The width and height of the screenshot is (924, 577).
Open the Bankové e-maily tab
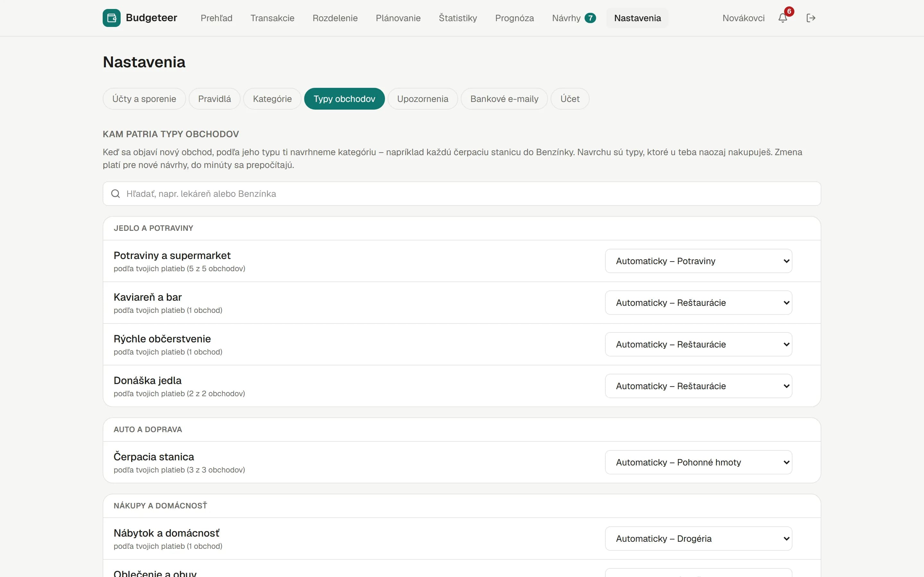coord(504,99)
